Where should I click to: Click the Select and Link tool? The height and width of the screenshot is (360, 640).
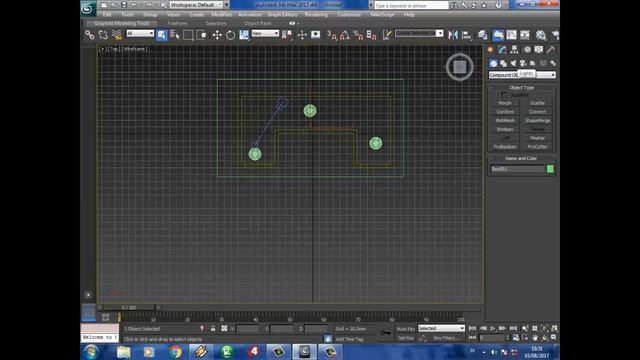pyautogui.click(x=89, y=35)
